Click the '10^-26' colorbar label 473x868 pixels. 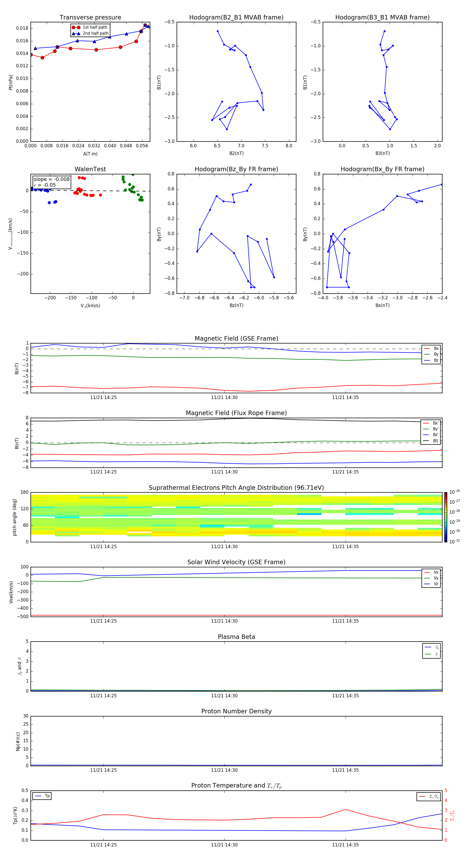[455, 492]
